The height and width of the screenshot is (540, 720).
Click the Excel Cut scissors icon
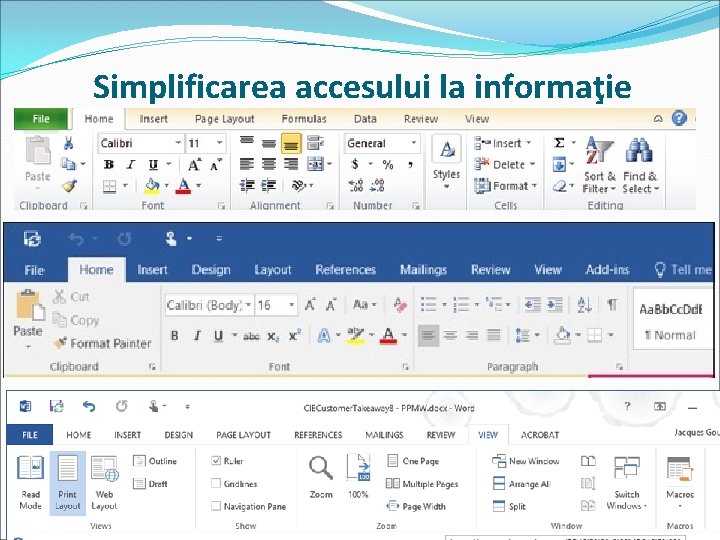[x=68, y=143]
